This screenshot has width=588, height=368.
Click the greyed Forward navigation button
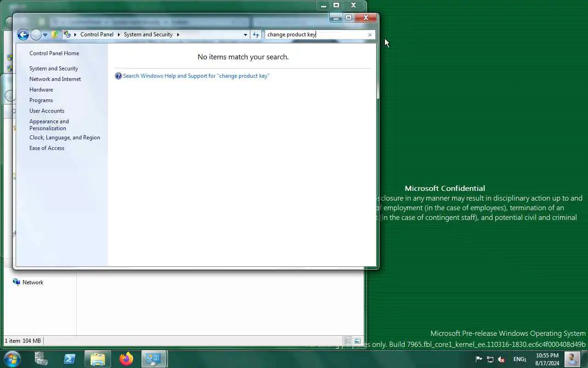[x=36, y=34]
